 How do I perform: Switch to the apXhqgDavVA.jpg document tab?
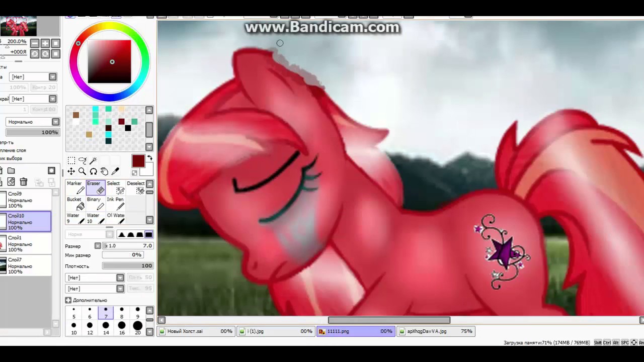tap(436, 331)
